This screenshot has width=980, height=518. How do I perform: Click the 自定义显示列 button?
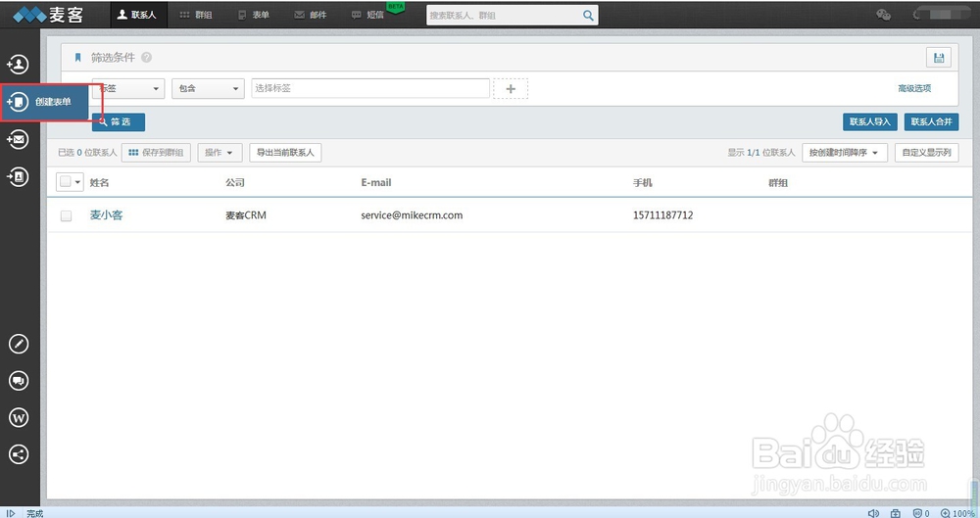click(x=927, y=153)
